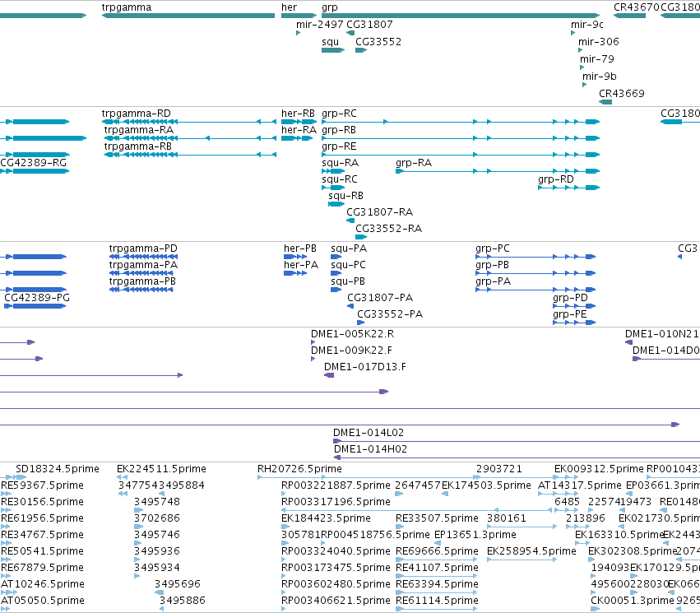Open the EK258954.5prime EST label
This screenshot has width=700, height=613.
click(x=531, y=551)
